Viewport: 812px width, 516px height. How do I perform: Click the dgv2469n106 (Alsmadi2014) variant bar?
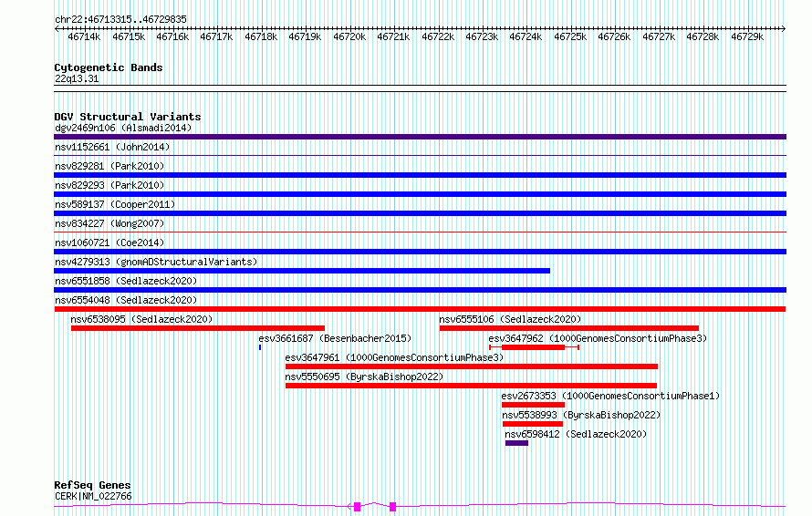click(420, 137)
